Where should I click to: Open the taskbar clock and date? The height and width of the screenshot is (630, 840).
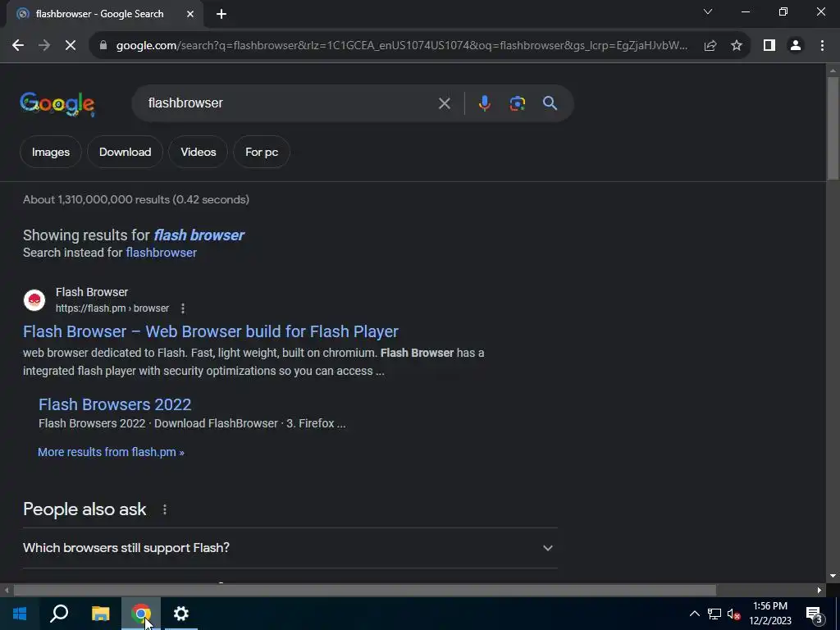pos(770,614)
